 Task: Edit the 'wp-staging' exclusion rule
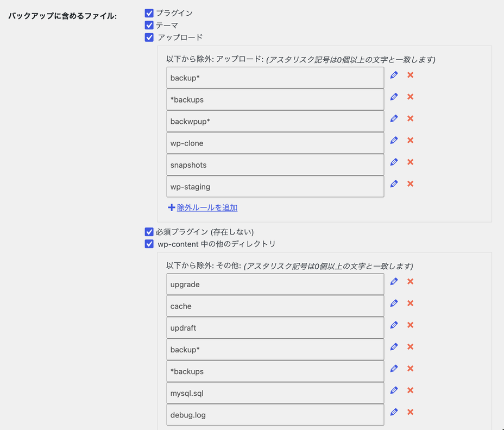pos(394,184)
